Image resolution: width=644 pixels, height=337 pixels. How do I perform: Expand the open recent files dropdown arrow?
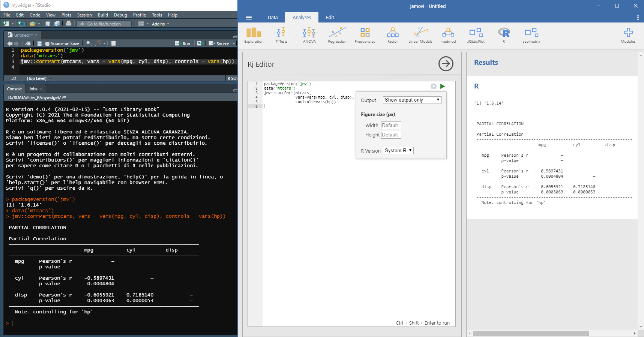pos(39,24)
